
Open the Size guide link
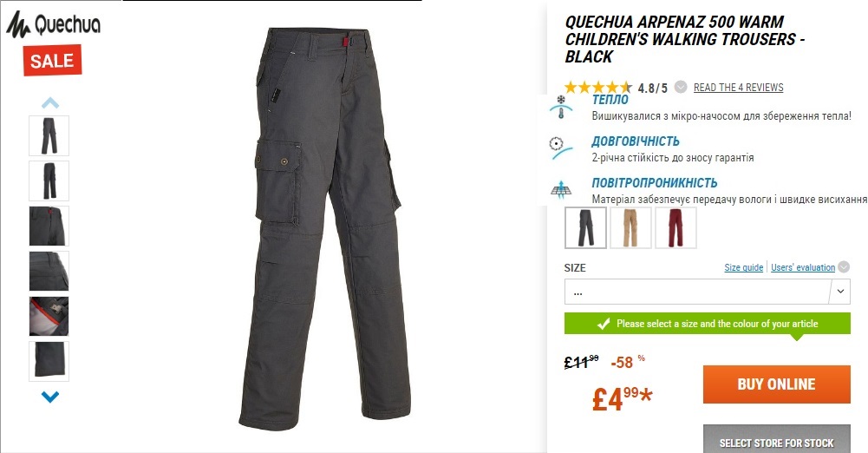pos(743,267)
